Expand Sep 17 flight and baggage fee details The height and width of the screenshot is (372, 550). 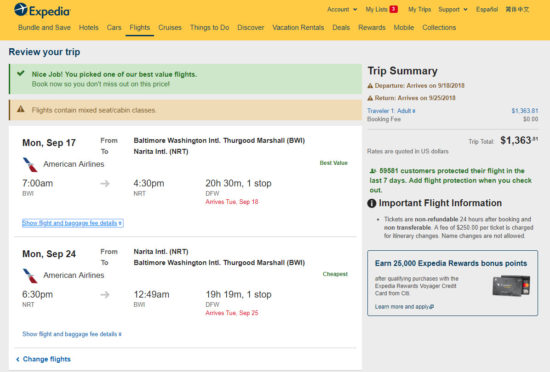pyautogui.click(x=72, y=223)
